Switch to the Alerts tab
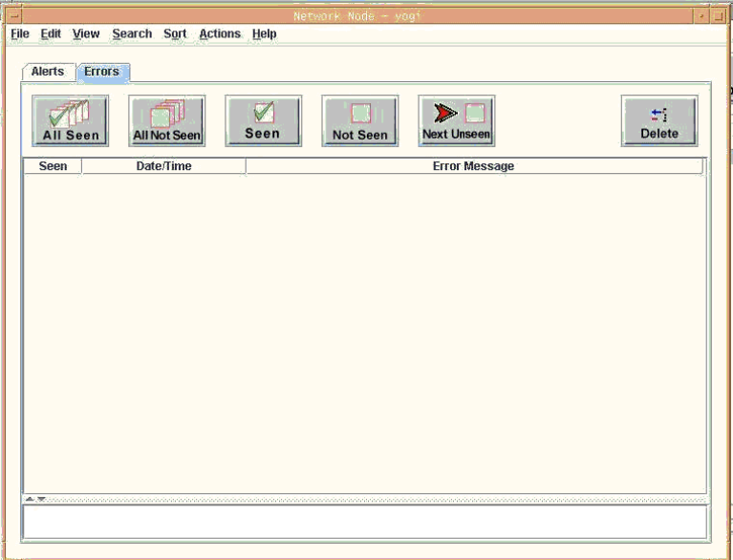Viewport: 733px width, 560px height. (x=48, y=72)
